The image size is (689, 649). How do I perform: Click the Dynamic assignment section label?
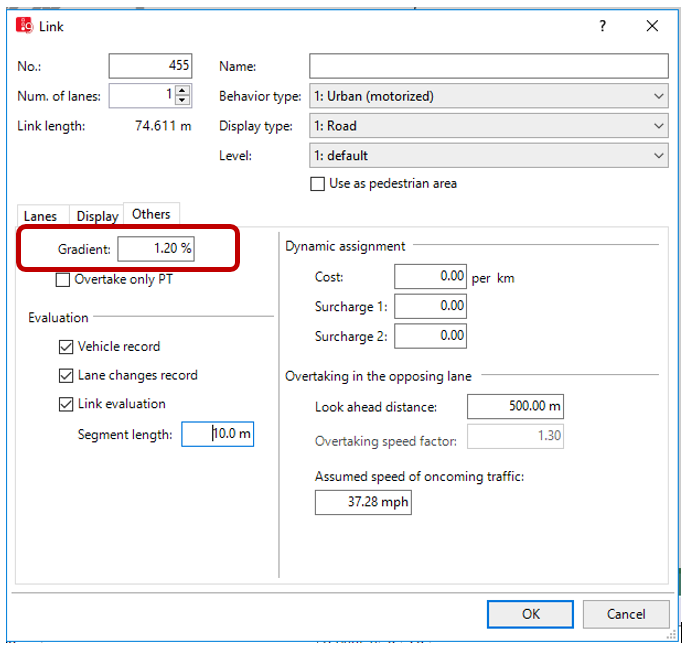pyautogui.click(x=345, y=247)
